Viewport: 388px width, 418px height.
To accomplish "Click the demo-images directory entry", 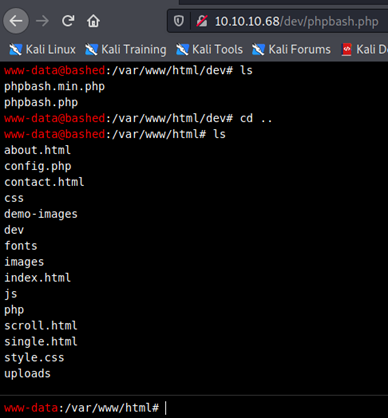I will pos(41,214).
